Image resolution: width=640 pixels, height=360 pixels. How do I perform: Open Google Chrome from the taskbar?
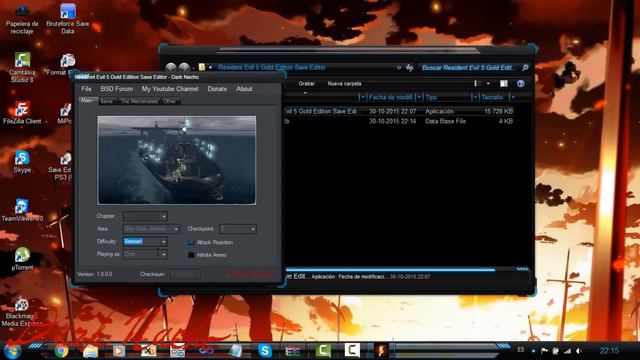click(61, 351)
